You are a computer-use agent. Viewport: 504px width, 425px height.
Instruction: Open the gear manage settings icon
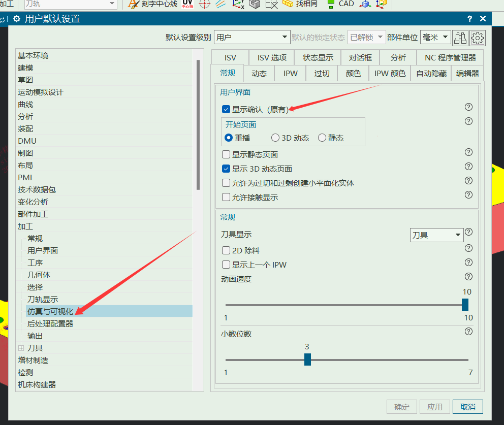[x=477, y=38]
